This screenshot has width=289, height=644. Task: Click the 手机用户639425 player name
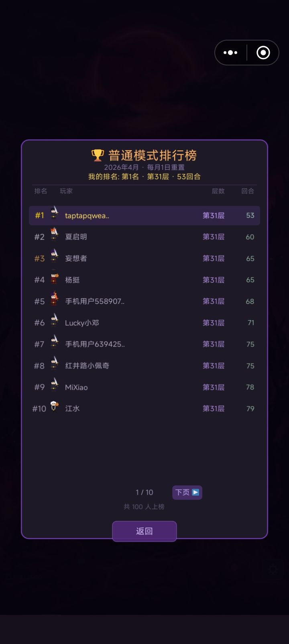click(95, 344)
